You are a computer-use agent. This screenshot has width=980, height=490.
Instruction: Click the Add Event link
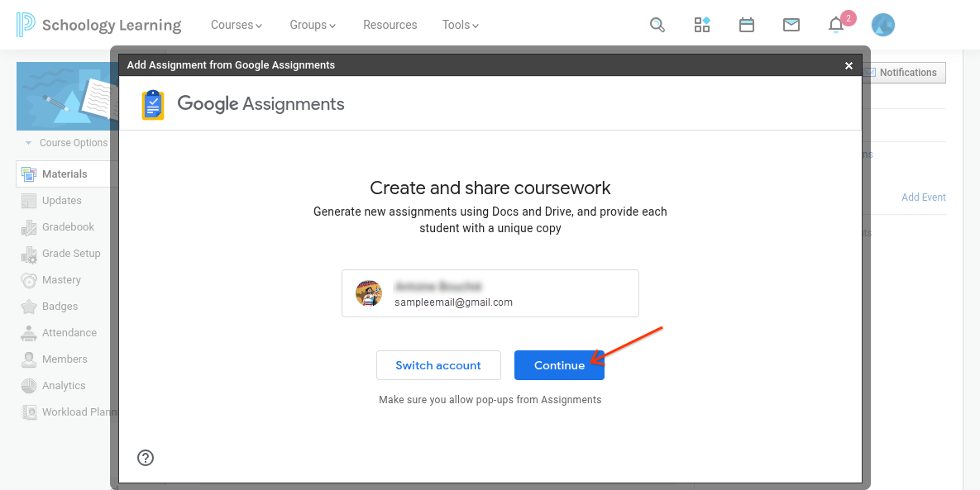[923, 197]
